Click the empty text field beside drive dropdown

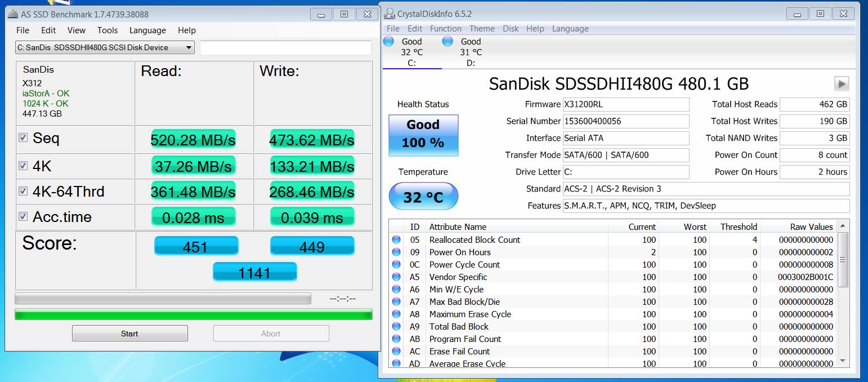click(285, 48)
